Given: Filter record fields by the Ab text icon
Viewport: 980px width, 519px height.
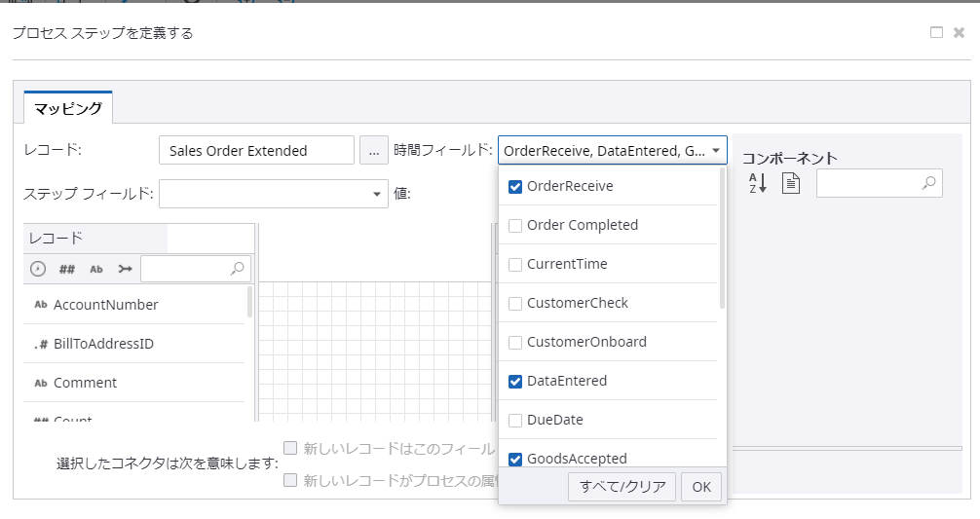Looking at the screenshot, I should 96,269.
